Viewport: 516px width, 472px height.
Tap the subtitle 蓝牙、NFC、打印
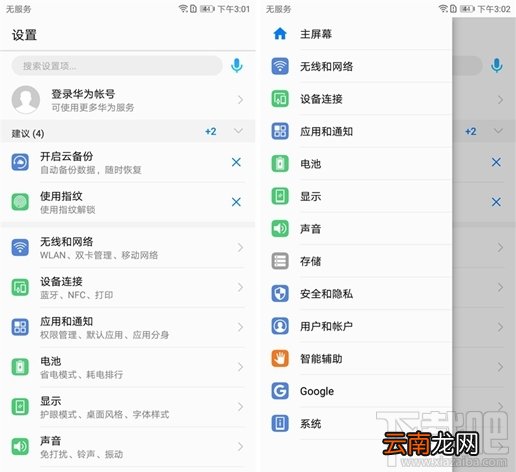coord(77,295)
